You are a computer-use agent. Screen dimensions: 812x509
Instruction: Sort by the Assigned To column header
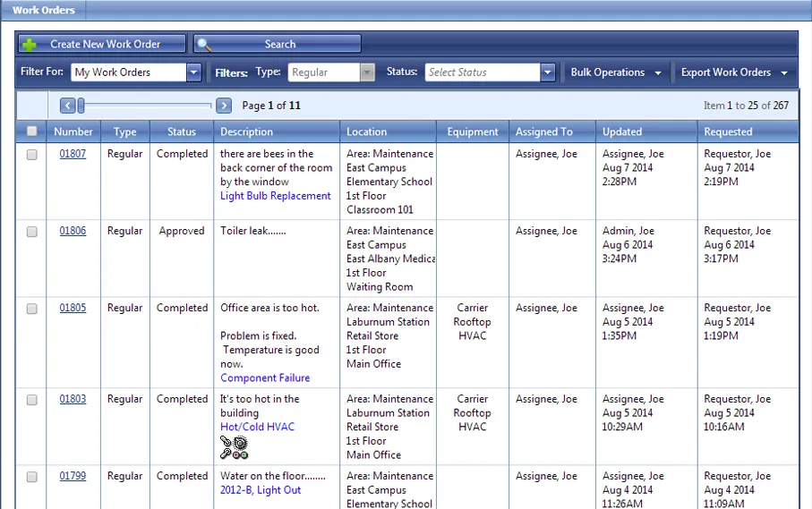pos(552,131)
